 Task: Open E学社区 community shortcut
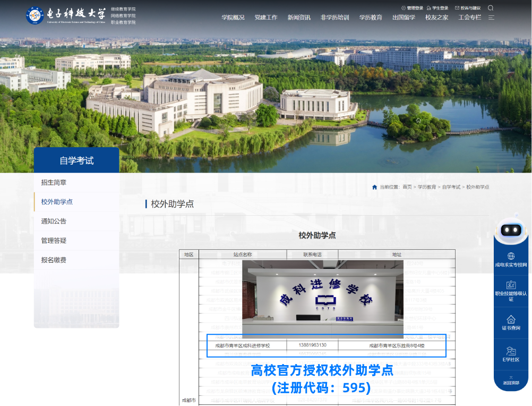[511, 354]
